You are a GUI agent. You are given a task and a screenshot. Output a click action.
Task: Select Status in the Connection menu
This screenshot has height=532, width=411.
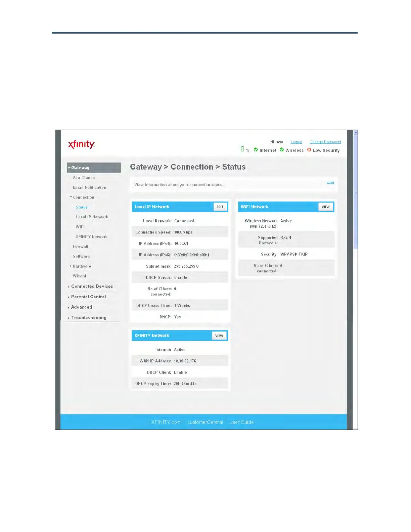(x=82, y=207)
